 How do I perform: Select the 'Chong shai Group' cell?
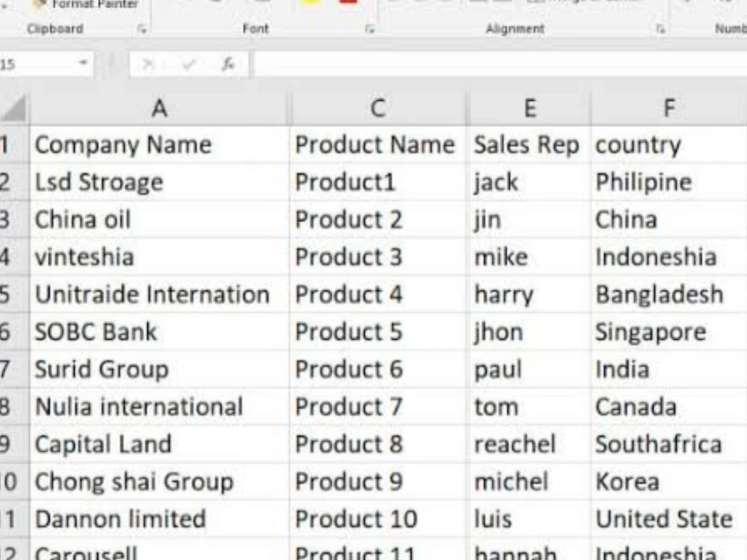tap(160, 482)
